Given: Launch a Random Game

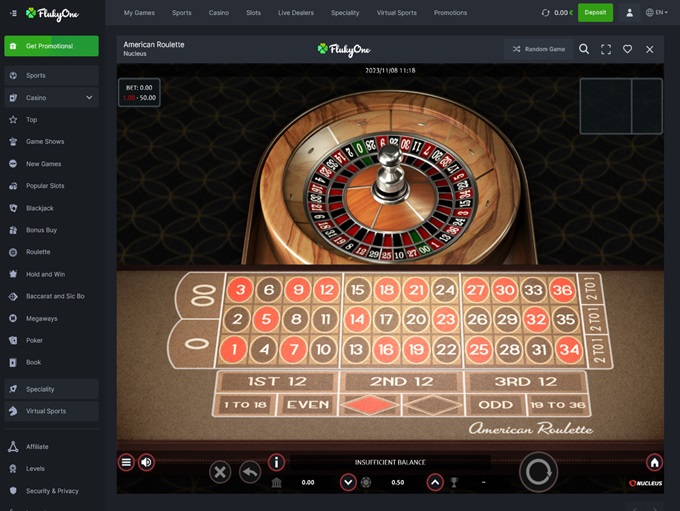Looking at the screenshot, I should click(539, 49).
